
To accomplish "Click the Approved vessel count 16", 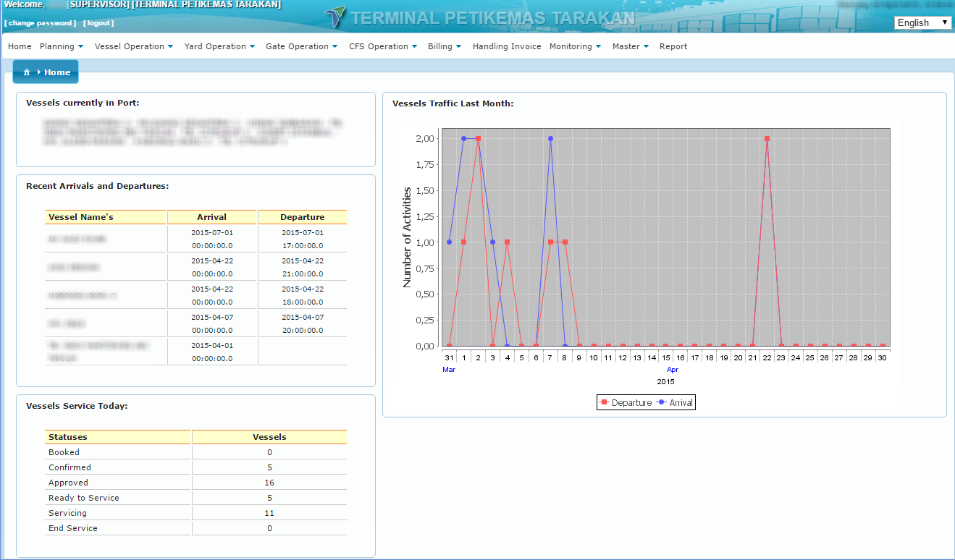I will (x=269, y=483).
